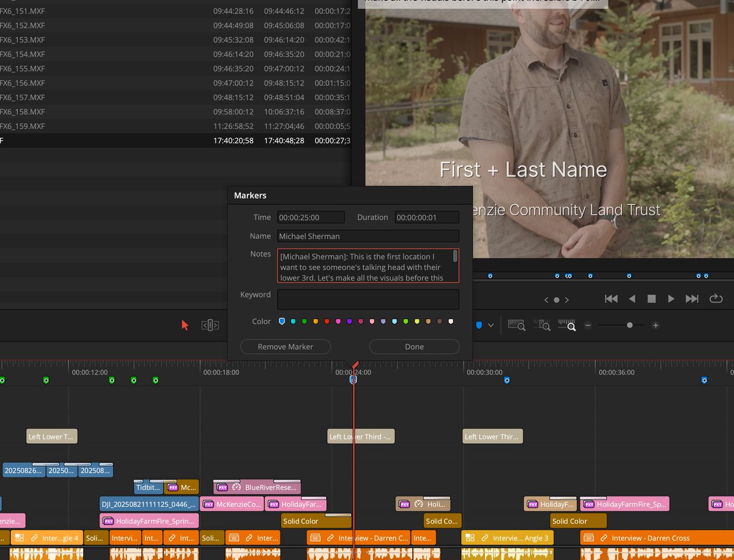Select media pool row FX6_153.MXF
Screen dimensions: 734x560
coord(175,40)
